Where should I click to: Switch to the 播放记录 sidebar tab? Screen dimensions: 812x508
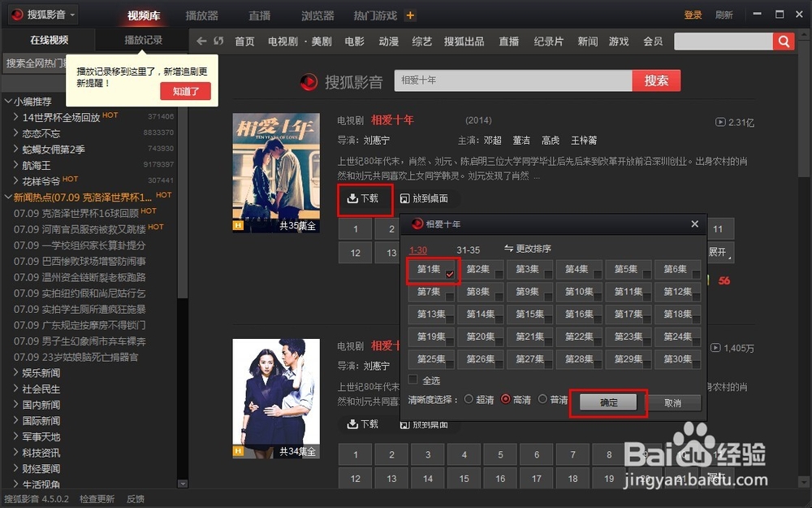(x=144, y=40)
